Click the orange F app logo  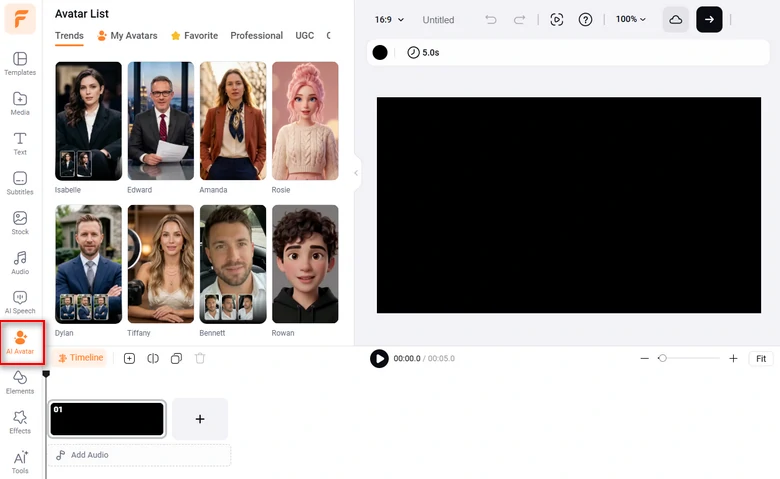(20, 19)
